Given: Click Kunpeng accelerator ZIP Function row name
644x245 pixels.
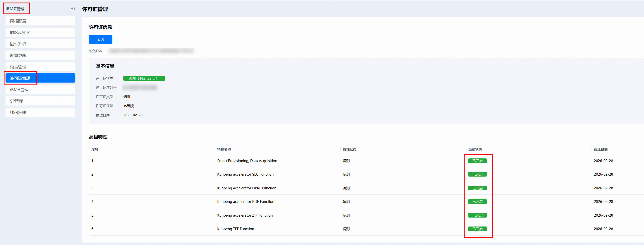Looking at the screenshot, I should [244, 215].
